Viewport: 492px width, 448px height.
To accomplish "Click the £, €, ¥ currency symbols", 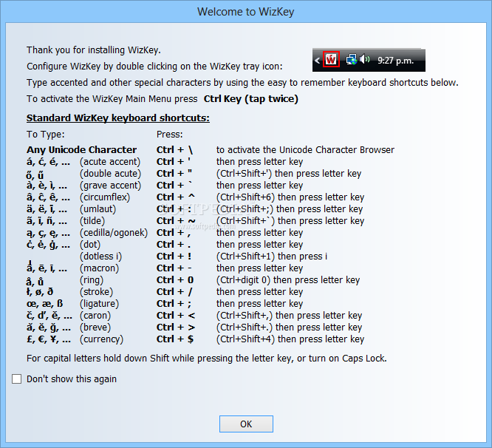I will 49,339.
